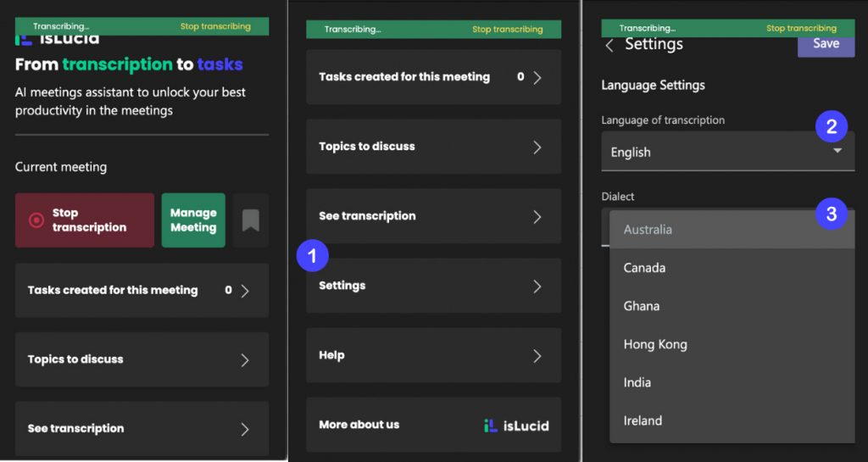Click the dropdown arrow next to English
Viewport: 868px width, 462px height.
tap(837, 151)
